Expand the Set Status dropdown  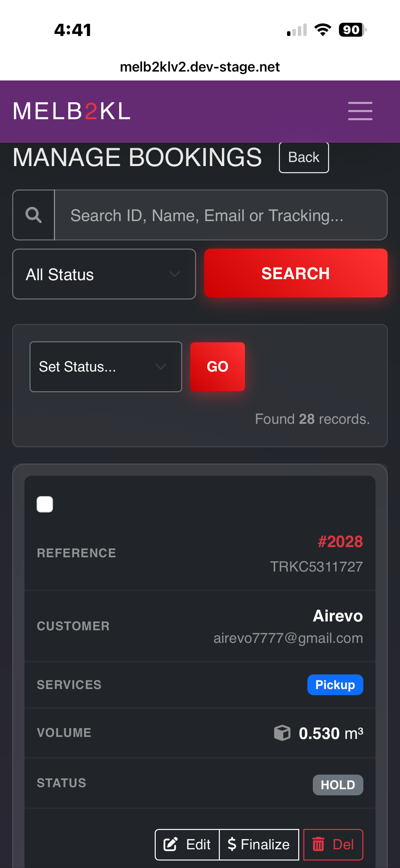coord(106,367)
